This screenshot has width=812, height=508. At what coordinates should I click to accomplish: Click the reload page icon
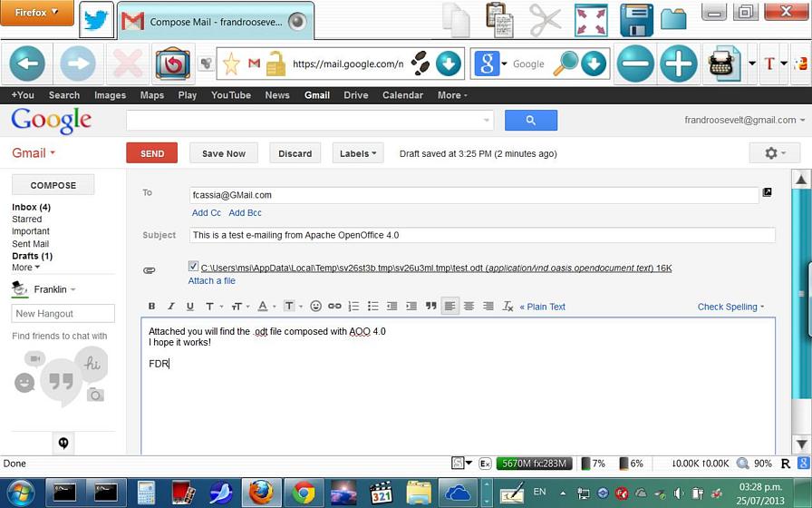(x=173, y=63)
